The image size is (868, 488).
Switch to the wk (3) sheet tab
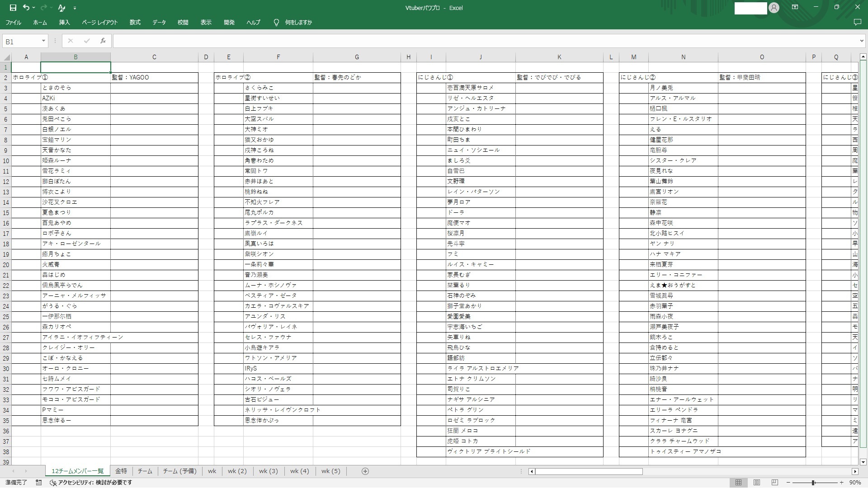pyautogui.click(x=269, y=471)
